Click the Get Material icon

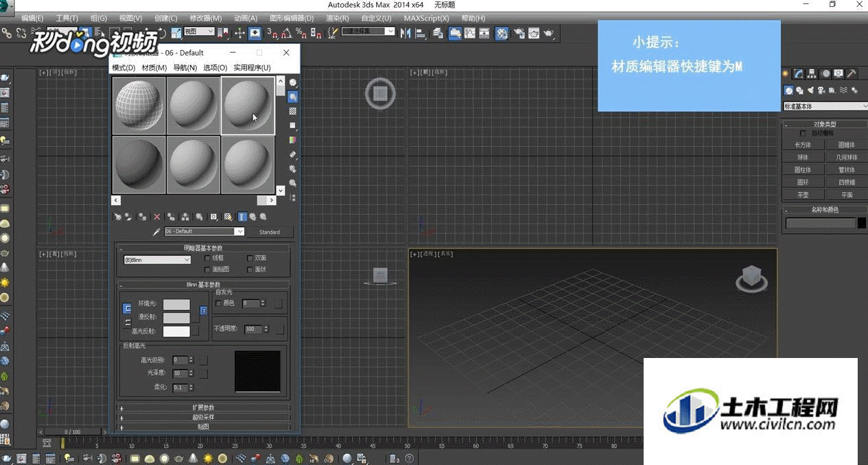[x=118, y=217]
